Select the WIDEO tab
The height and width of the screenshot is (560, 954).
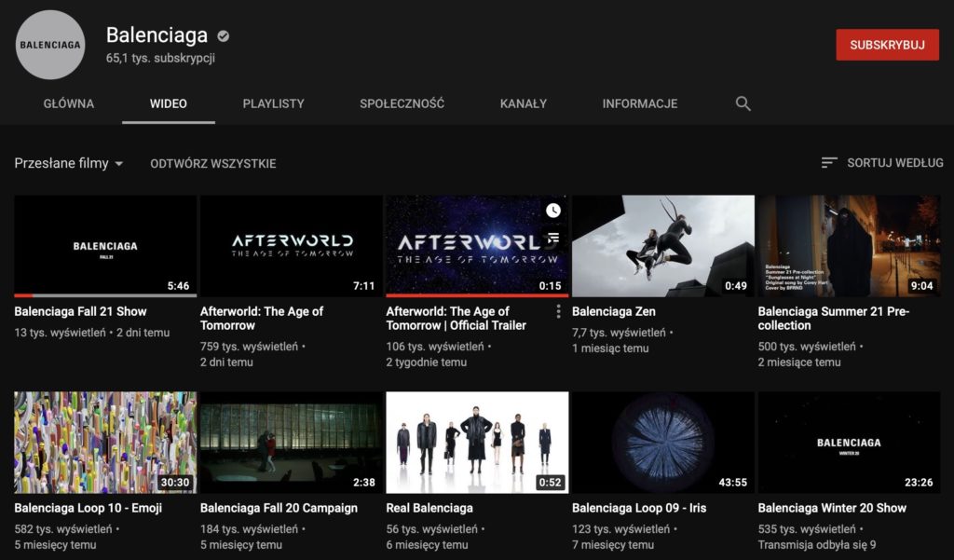tap(169, 103)
